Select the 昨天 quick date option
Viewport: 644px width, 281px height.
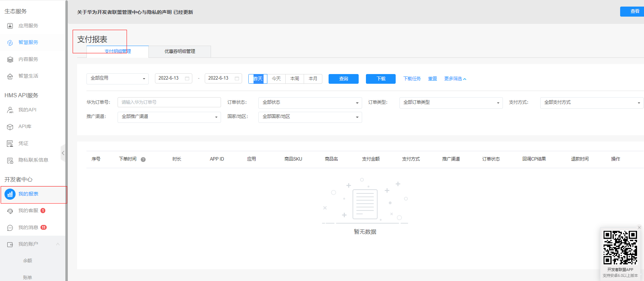pyautogui.click(x=258, y=79)
